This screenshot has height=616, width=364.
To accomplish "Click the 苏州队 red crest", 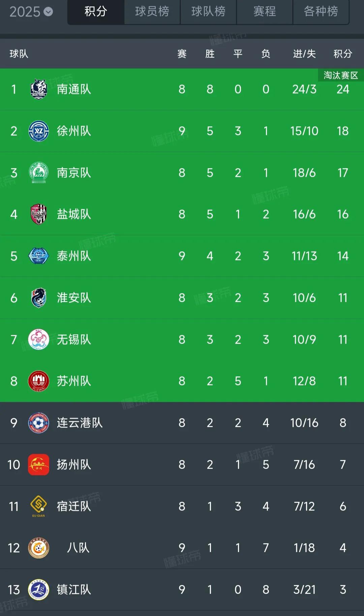I will coord(38,381).
